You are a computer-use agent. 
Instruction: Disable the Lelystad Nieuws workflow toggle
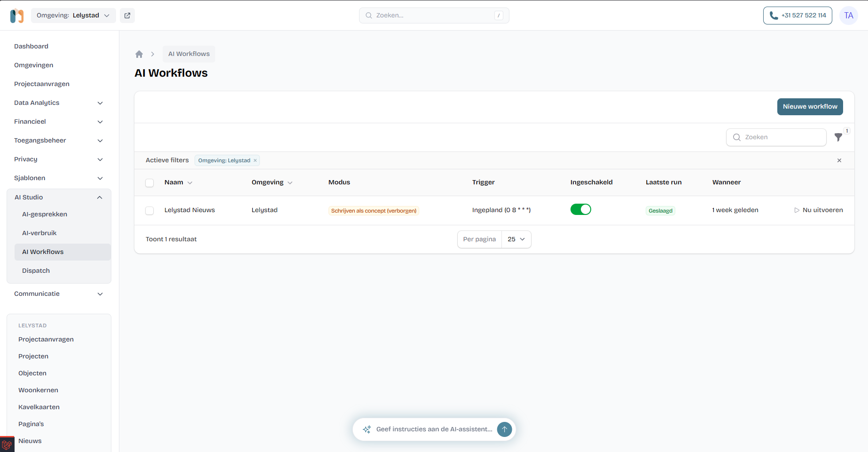click(x=581, y=210)
